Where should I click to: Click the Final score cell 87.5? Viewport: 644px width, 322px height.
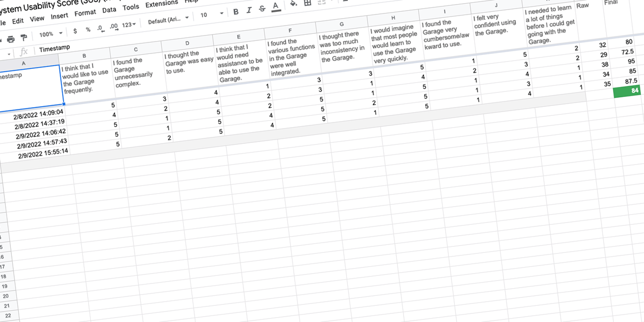click(625, 82)
